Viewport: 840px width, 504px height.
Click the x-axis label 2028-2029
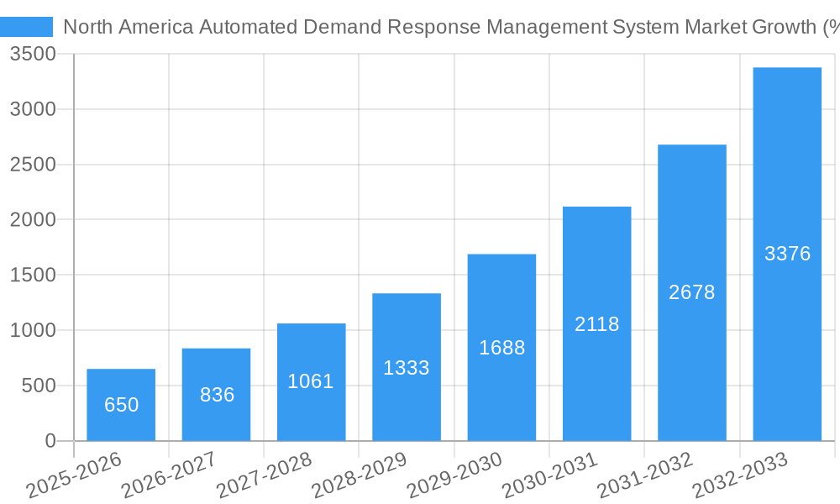coord(360,475)
